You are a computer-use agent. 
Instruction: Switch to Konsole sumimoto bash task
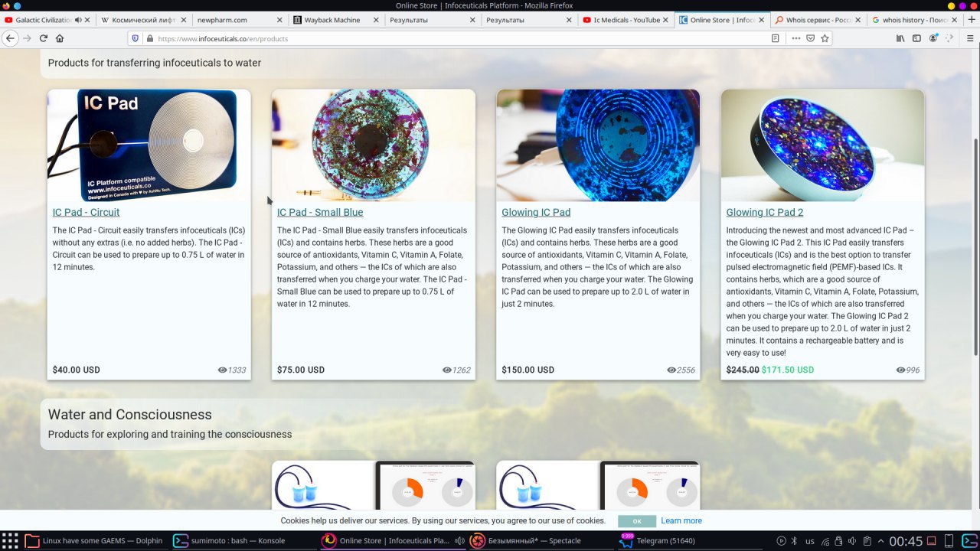[x=243, y=540]
